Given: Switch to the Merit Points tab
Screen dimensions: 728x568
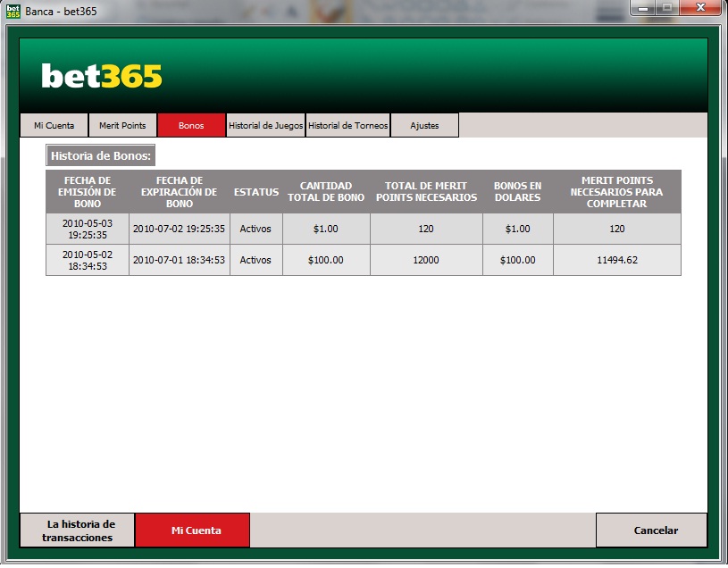Looking at the screenshot, I should pos(122,125).
